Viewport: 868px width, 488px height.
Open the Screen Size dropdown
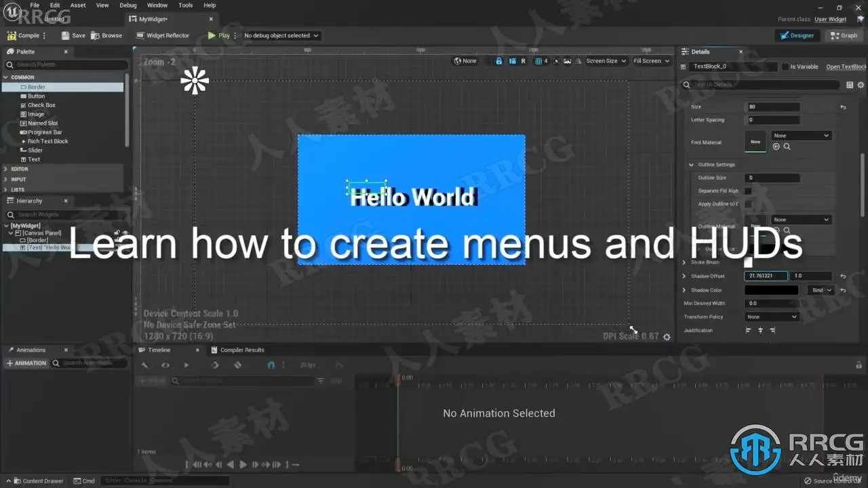coord(606,61)
